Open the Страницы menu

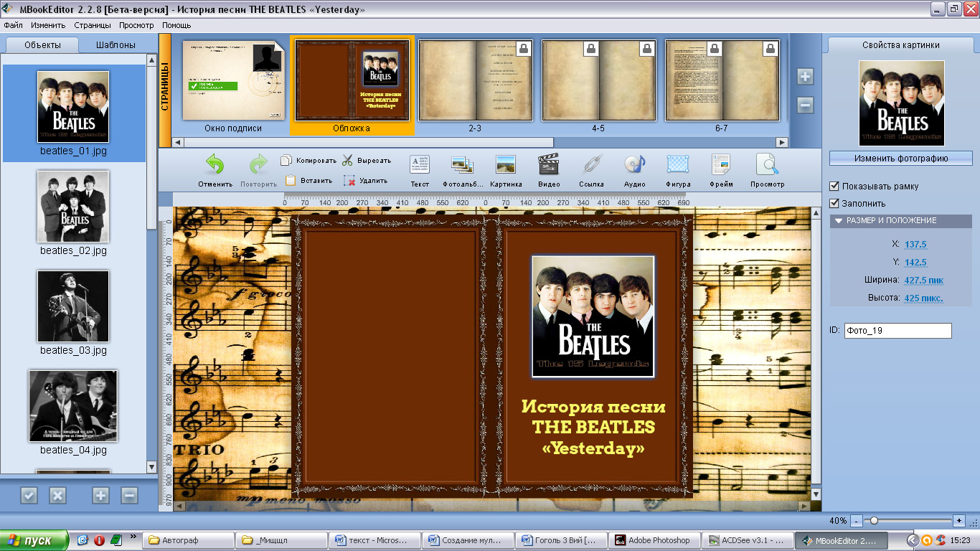93,25
